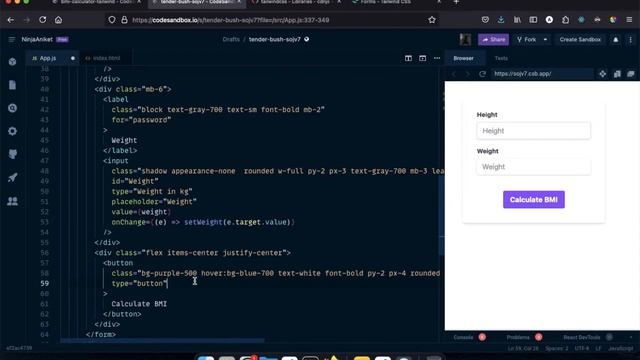This screenshot has width=640, height=360.
Task: Toggle sandbox privacy icon beside title
Action: click(307, 40)
